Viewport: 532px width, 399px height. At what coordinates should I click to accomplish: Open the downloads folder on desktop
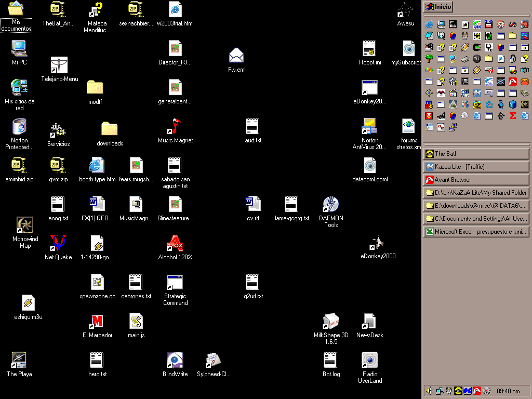(110, 129)
